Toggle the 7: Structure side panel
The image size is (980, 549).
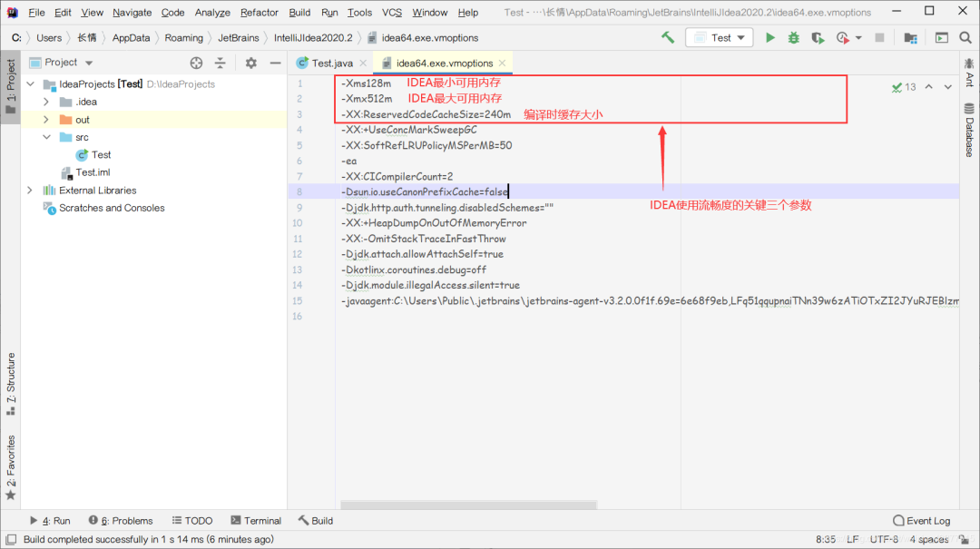click(11, 384)
